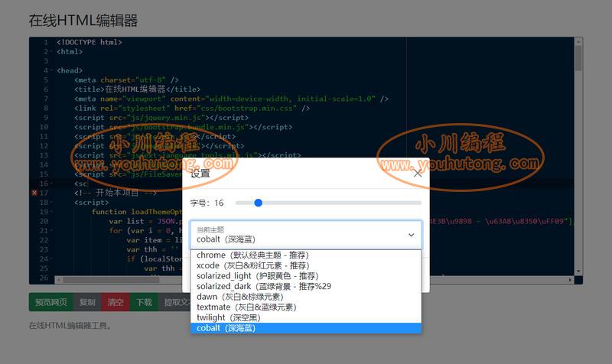Click the 预览网页 preview button
This screenshot has height=364, width=612.
[x=51, y=302]
